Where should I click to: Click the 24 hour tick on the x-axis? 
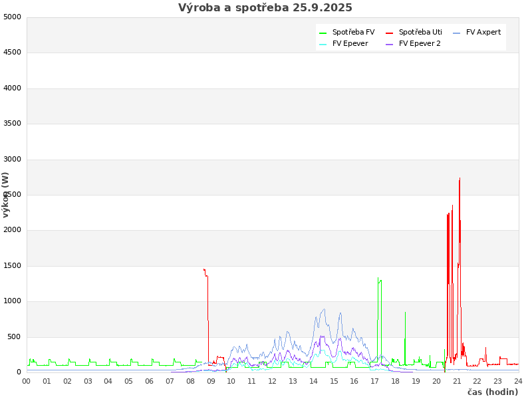click(x=518, y=381)
